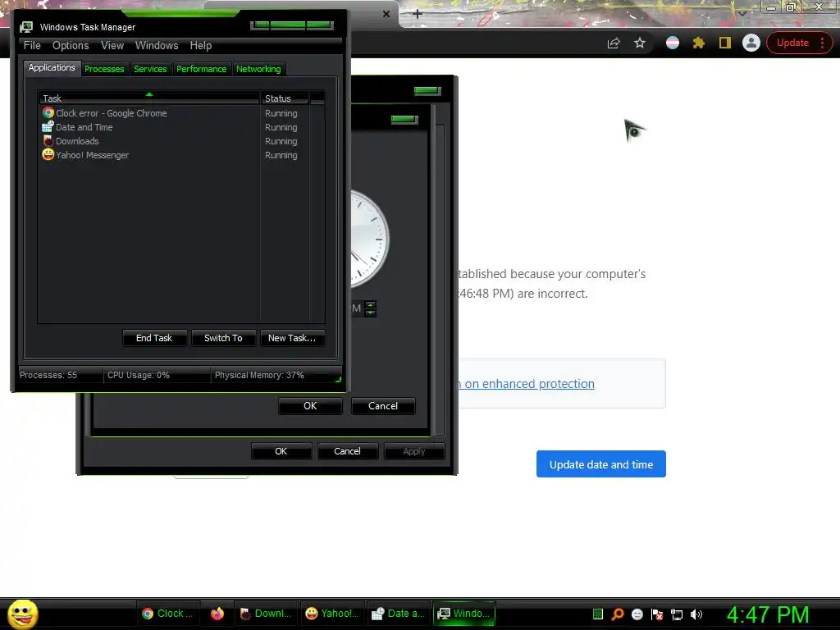Click the green CPU meter tray icon

[598, 614]
